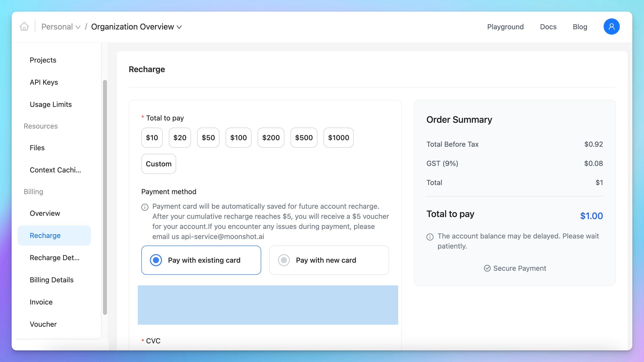Pick the $100 recharge amount
Image resolution: width=644 pixels, height=362 pixels.
(238, 138)
